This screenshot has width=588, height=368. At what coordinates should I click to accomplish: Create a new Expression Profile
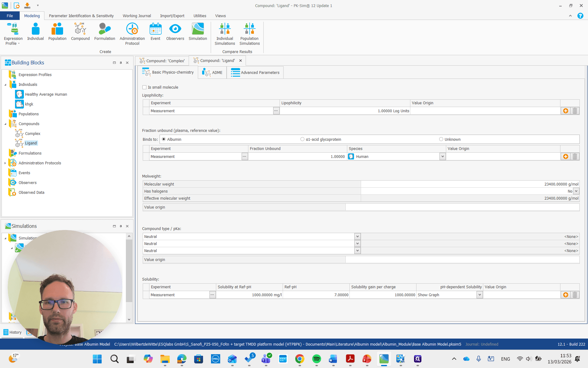tap(13, 34)
